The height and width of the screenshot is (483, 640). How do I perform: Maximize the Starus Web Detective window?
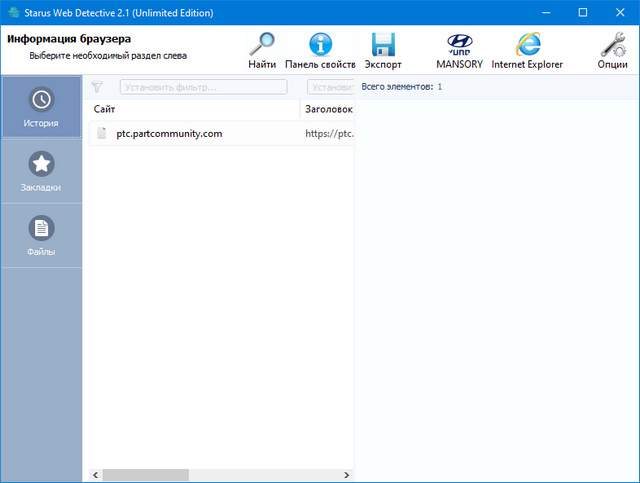(x=583, y=13)
